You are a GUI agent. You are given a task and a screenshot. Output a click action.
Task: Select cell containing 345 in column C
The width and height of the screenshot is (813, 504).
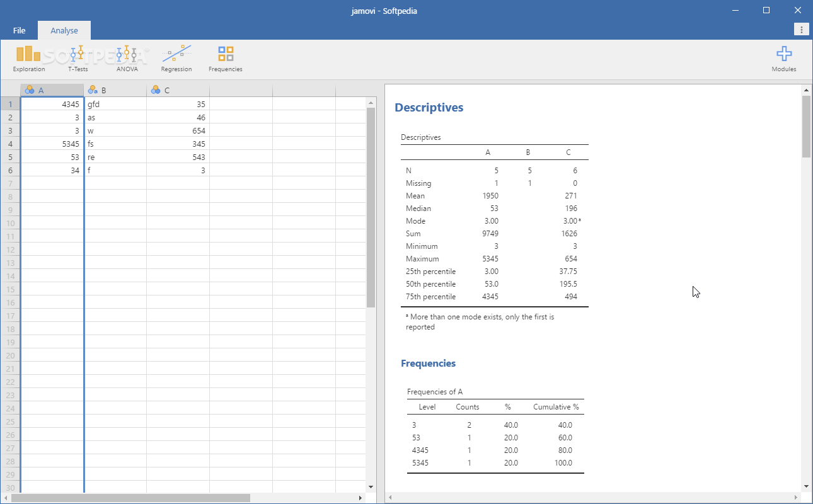tap(178, 144)
